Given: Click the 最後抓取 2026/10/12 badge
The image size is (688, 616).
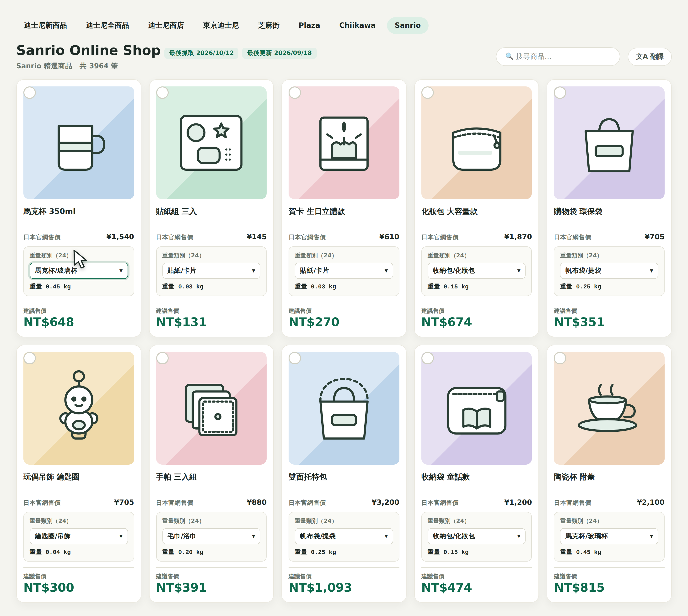Looking at the screenshot, I should point(201,53).
